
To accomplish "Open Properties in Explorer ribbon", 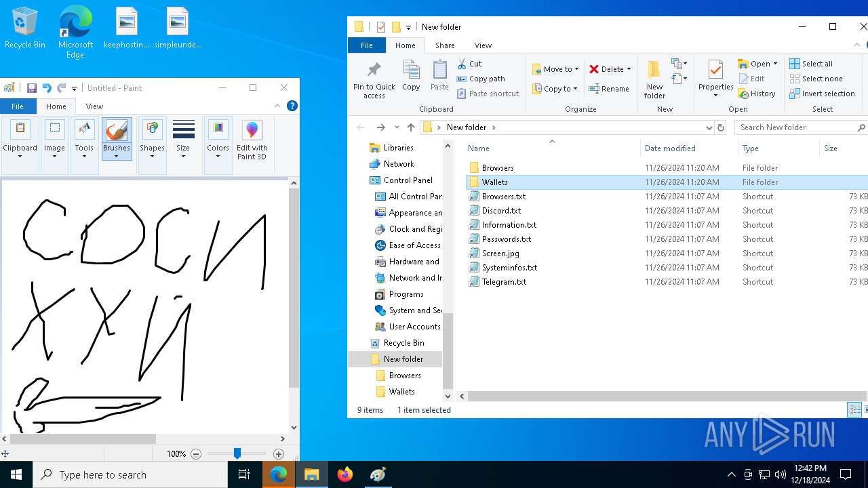I will (x=715, y=79).
